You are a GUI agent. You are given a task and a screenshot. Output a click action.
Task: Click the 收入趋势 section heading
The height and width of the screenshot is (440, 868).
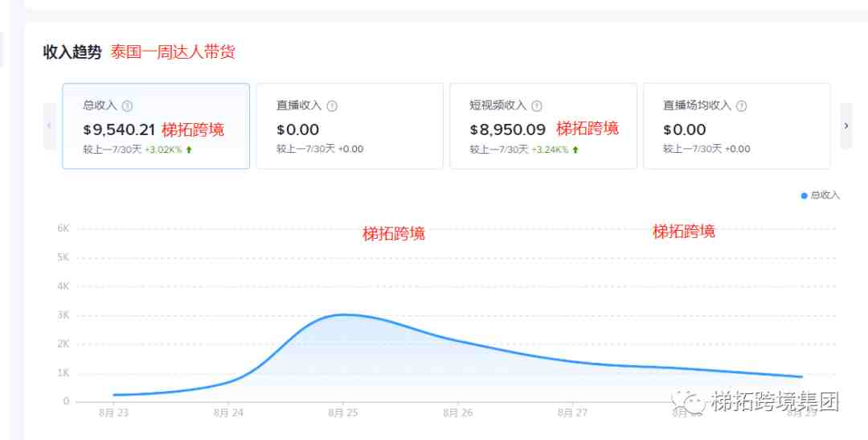72,52
